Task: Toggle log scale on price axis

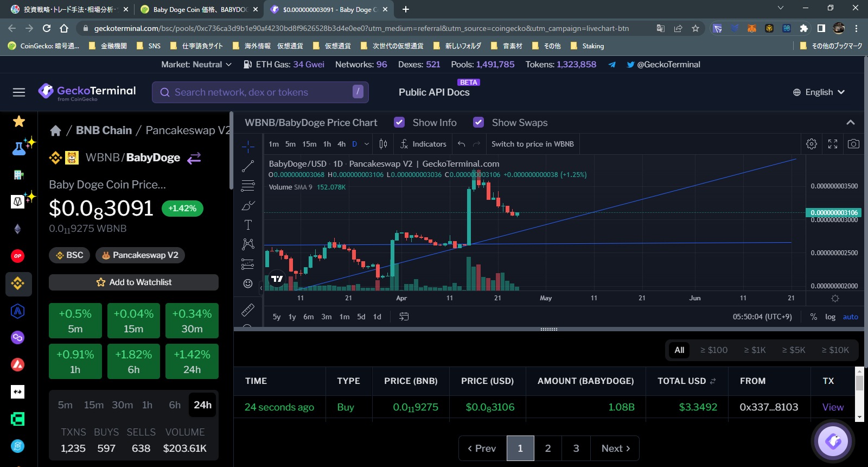Action: coord(831,317)
